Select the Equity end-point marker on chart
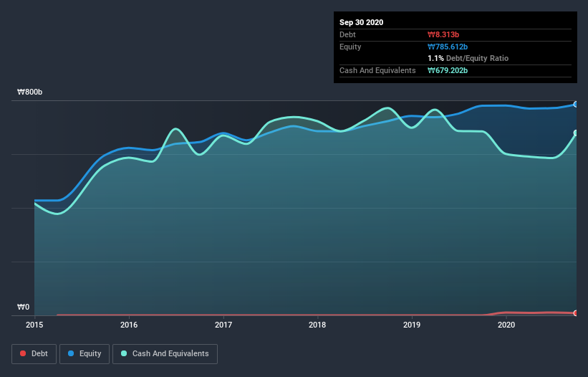The image size is (588, 377). (576, 105)
